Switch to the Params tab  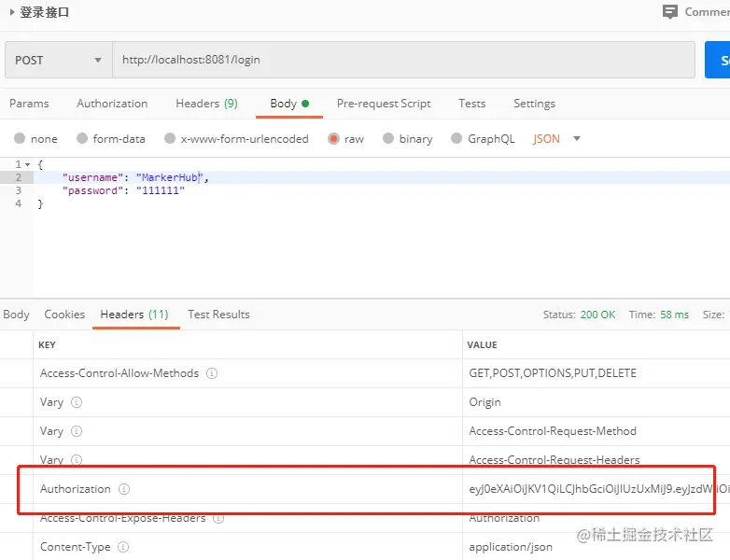29,104
